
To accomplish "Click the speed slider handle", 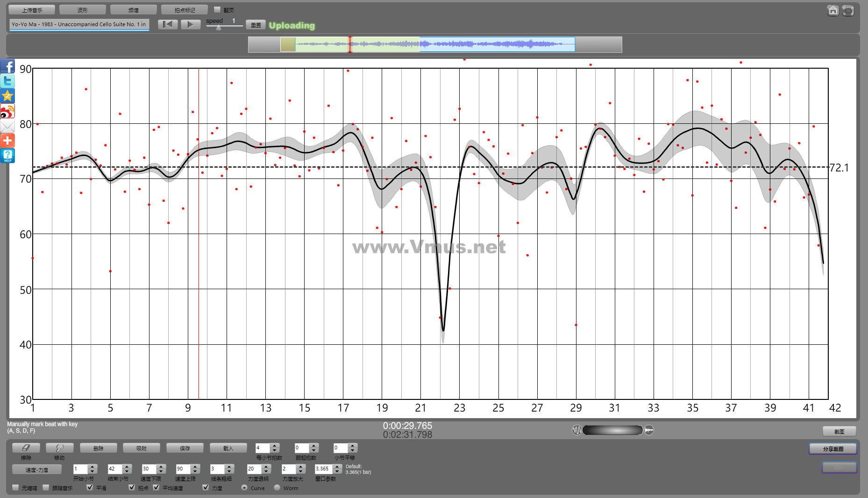I will [x=218, y=28].
